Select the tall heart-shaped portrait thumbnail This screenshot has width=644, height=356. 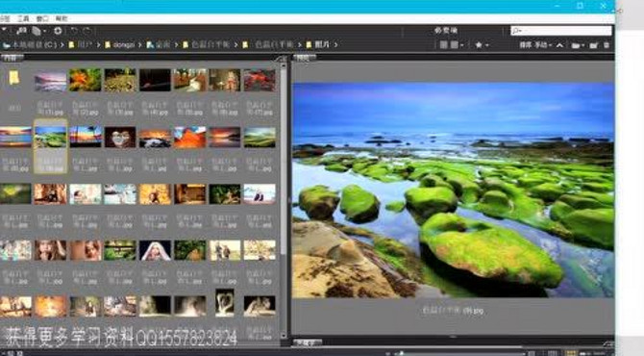click(x=225, y=302)
